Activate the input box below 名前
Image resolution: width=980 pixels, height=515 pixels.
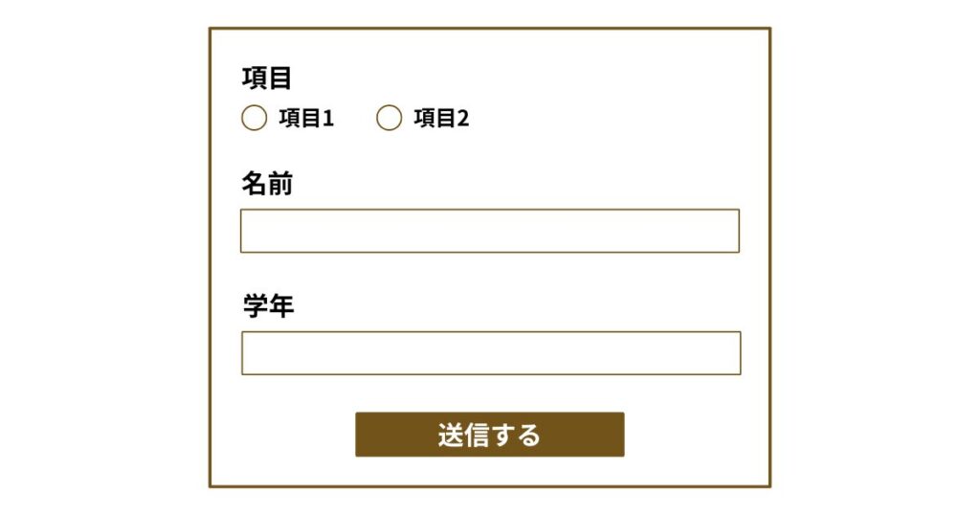click(x=489, y=231)
